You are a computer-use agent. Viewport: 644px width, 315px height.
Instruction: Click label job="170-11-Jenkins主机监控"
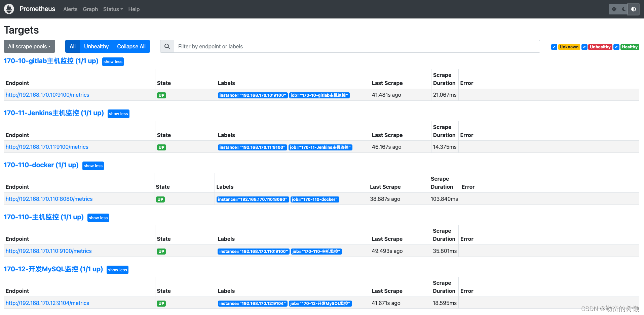[320, 147]
